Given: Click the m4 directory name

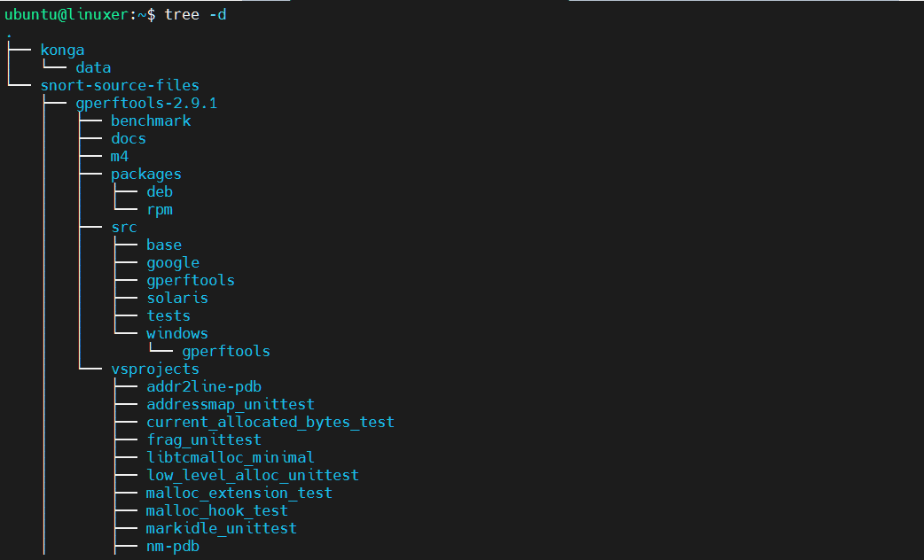Looking at the screenshot, I should click(x=120, y=156).
